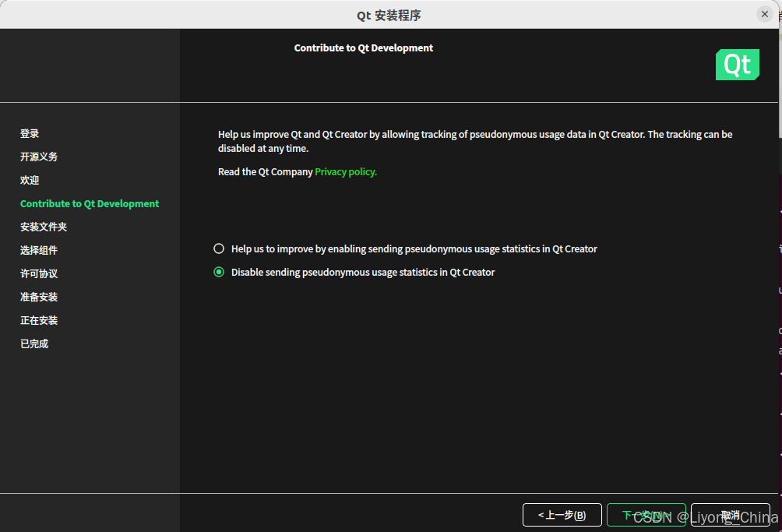
Task: Close the Qt installer window
Action: pyautogui.click(x=765, y=14)
